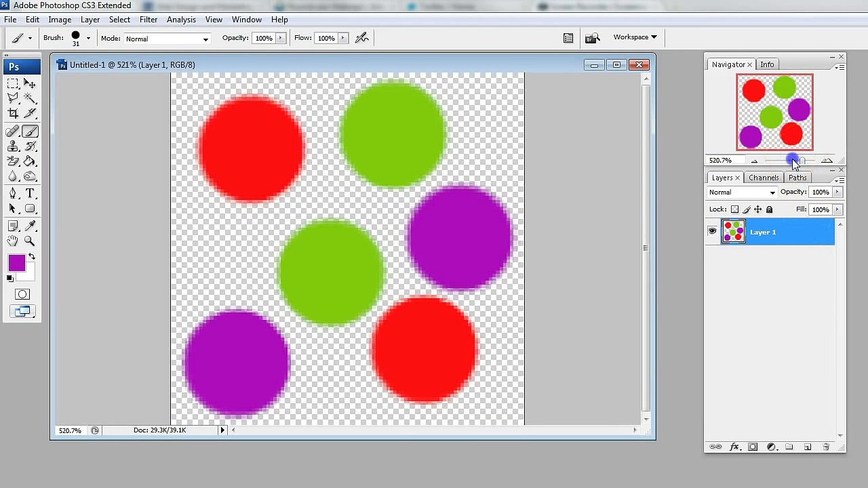The height and width of the screenshot is (488, 868).
Task: Open the status bar info arrow
Action: [222, 430]
